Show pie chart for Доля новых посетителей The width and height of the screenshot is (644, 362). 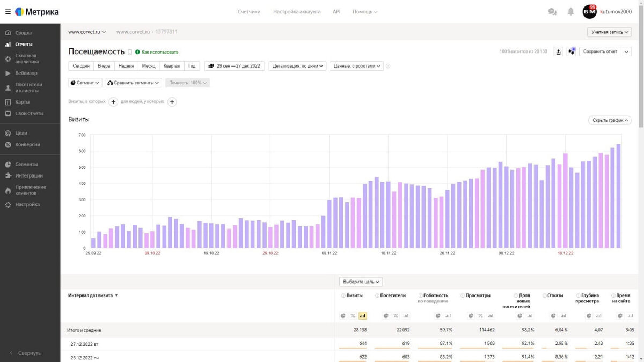(x=521, y=316)
